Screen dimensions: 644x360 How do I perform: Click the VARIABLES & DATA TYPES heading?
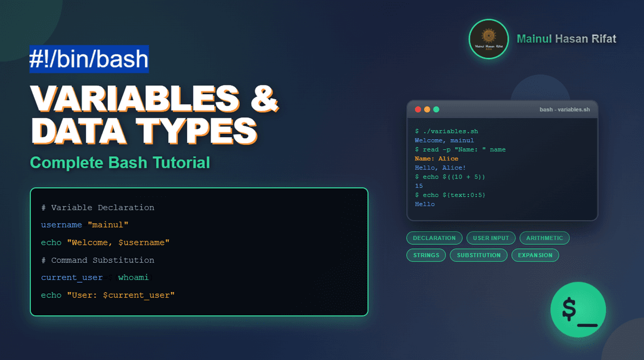coord(154,115)
